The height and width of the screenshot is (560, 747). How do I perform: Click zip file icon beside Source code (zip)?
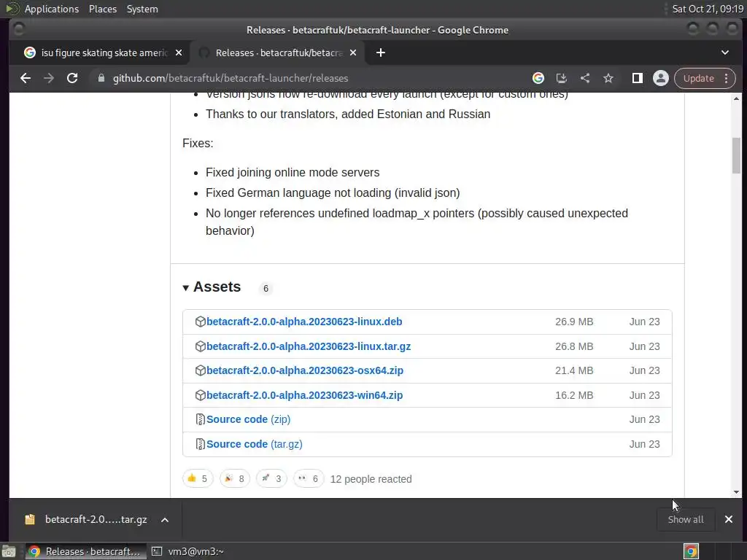point(200,419)
